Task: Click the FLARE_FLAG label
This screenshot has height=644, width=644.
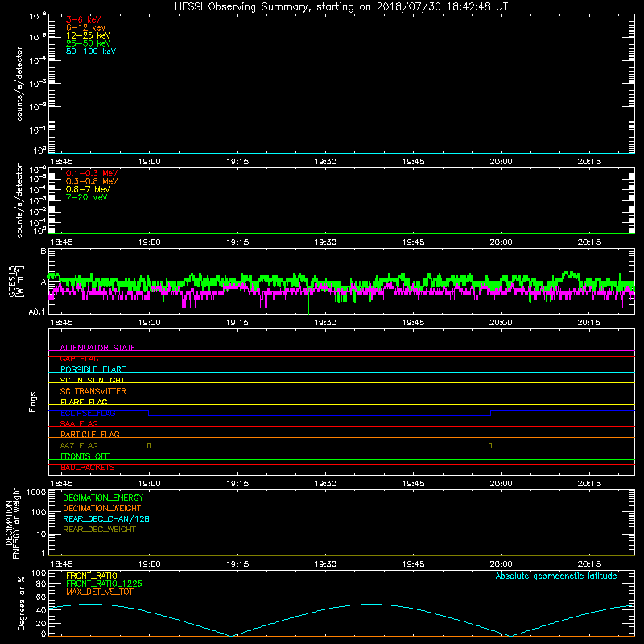Action: click(x=84, y=402)
